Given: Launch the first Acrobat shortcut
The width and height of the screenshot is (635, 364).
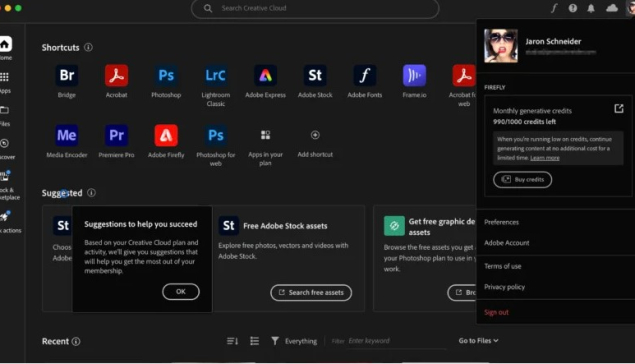Looking at the screenshot, I should coord(117,75).
